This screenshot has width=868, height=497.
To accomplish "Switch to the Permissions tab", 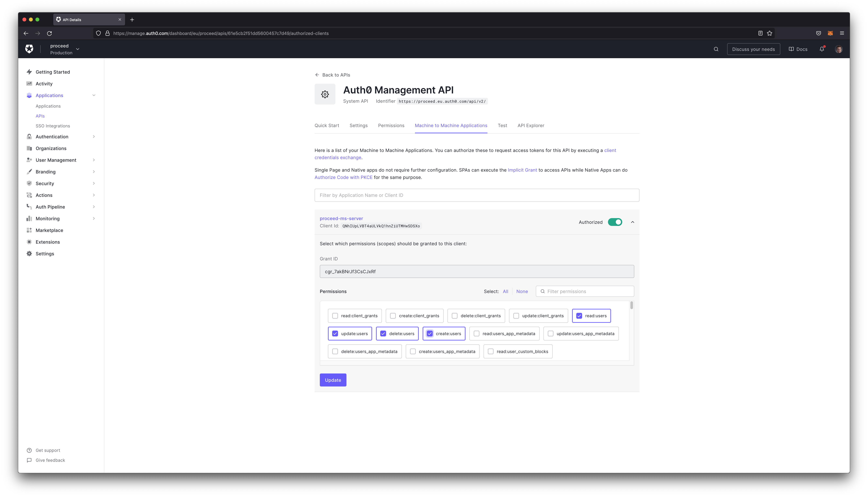I will point(391,125).
